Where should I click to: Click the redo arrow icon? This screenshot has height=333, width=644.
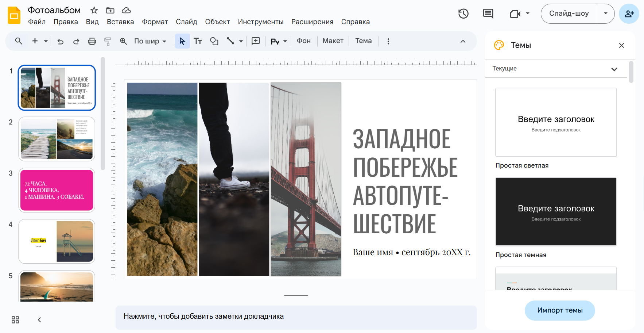[76, 41]
